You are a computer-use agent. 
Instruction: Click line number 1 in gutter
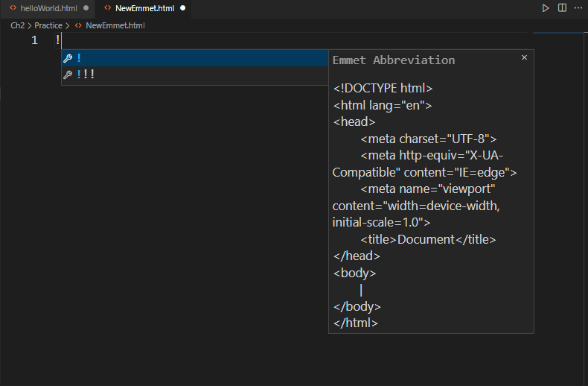click(x=34, y=40)
